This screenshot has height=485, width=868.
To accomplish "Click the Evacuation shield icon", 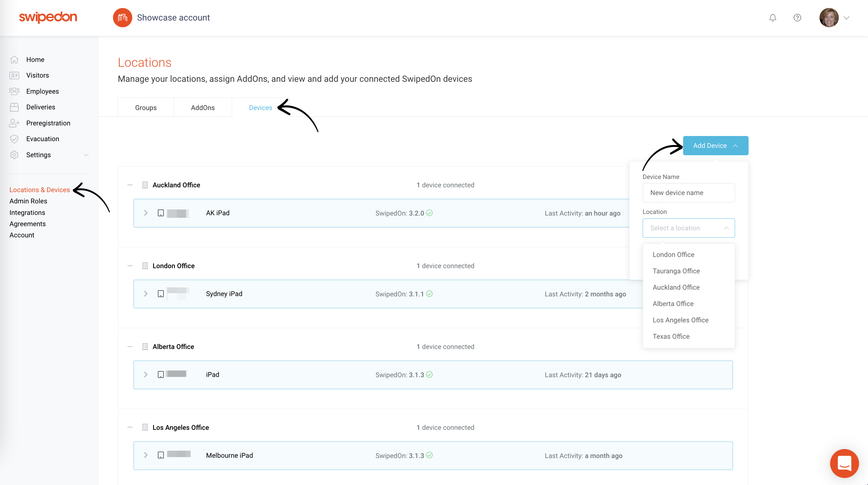I will click(x=14, y=139).
